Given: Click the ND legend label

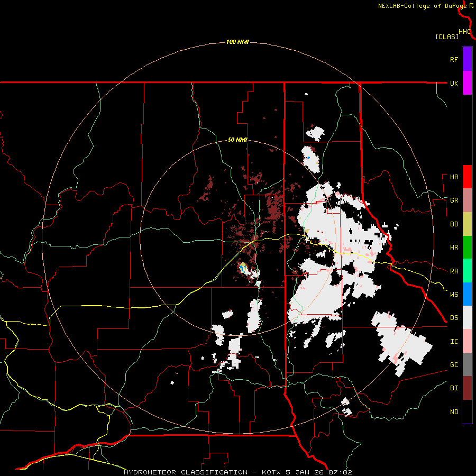Looking at the screenshot, I should [454, 412].
